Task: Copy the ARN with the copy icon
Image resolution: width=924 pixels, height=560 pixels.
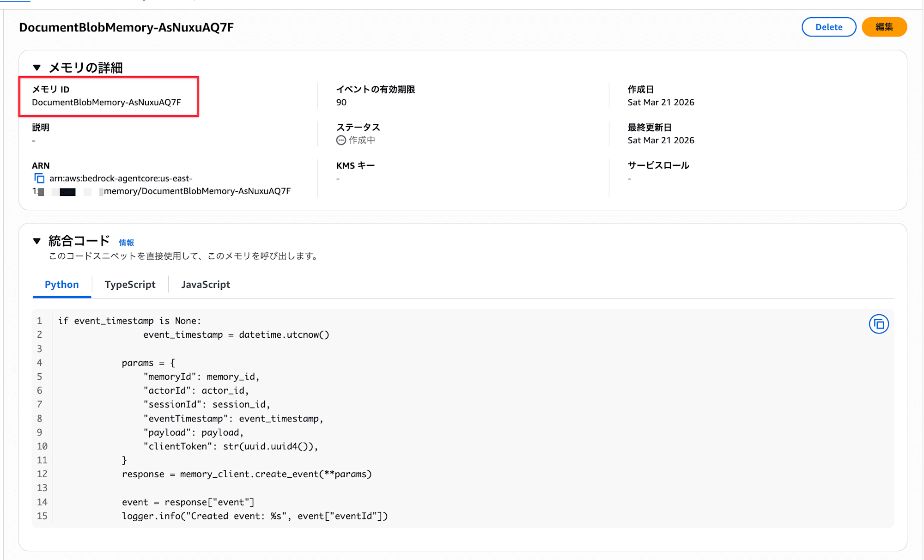Action: (39, 178)
